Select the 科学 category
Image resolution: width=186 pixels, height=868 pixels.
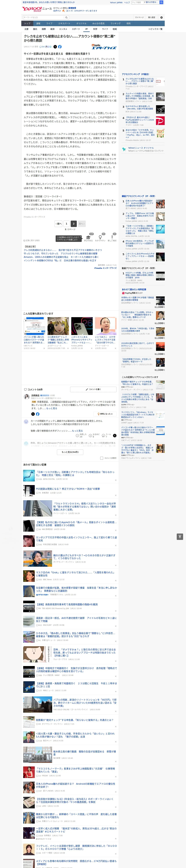point(95,29)
